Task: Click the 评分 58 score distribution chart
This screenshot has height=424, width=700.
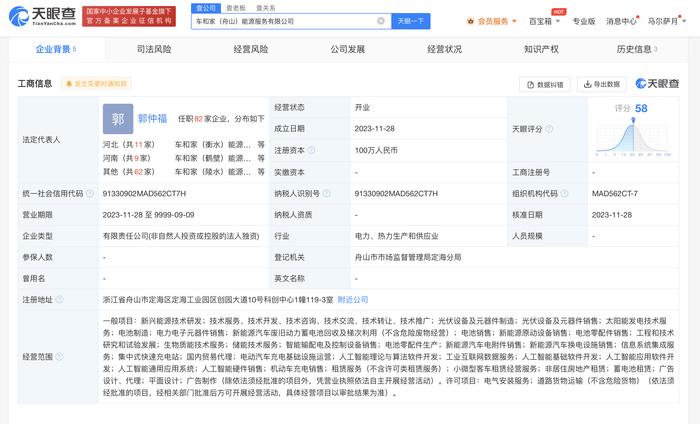Action: click(x=633, y=137)
